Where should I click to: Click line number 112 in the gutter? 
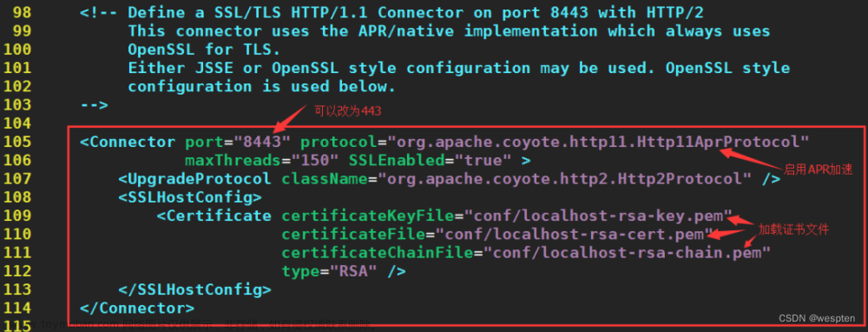[x=16, y=271]
